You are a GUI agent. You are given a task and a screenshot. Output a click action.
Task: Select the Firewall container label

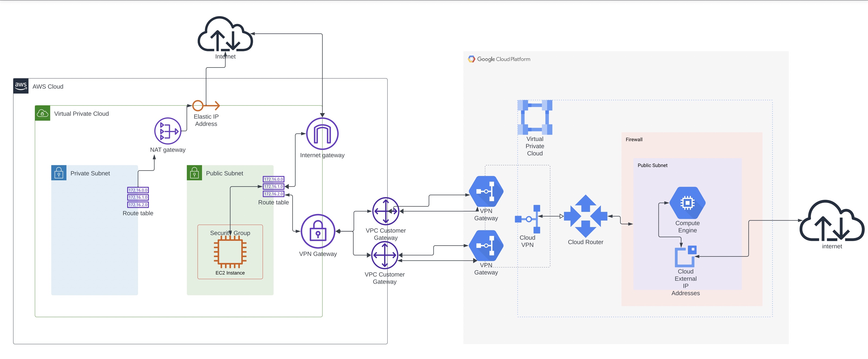click(x=634, y=140)
